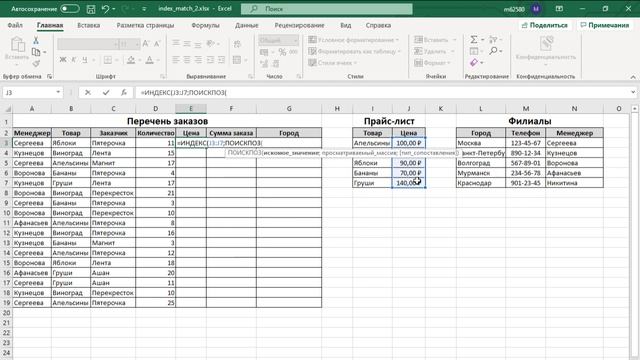The image size is (640, 360).
Task: Click the Примечания button
Action: click(605, 25)
